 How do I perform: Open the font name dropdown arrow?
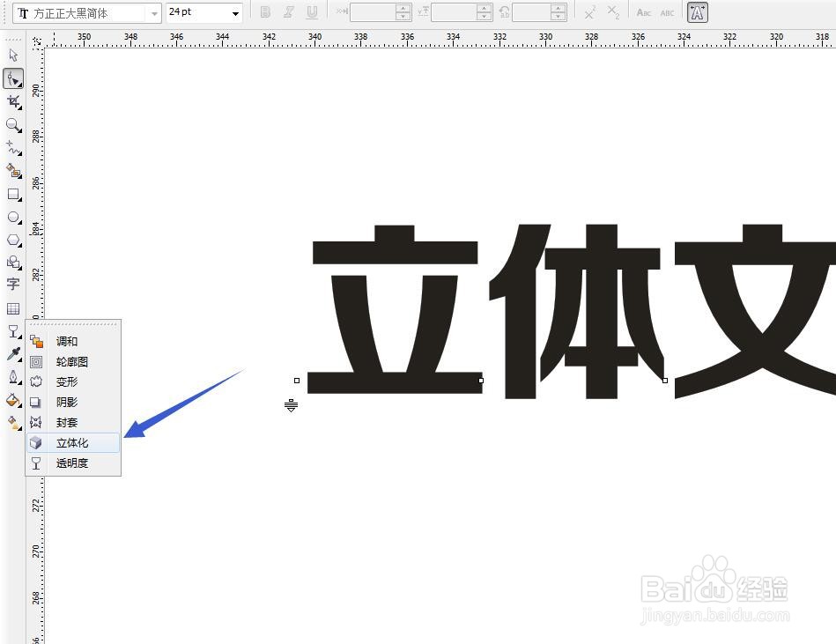click(154, 13)
